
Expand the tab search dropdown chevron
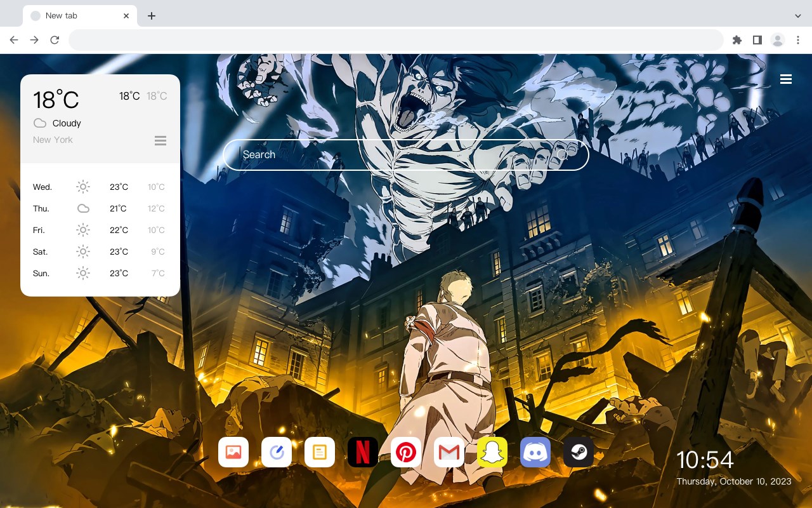[x=798, y=16]
